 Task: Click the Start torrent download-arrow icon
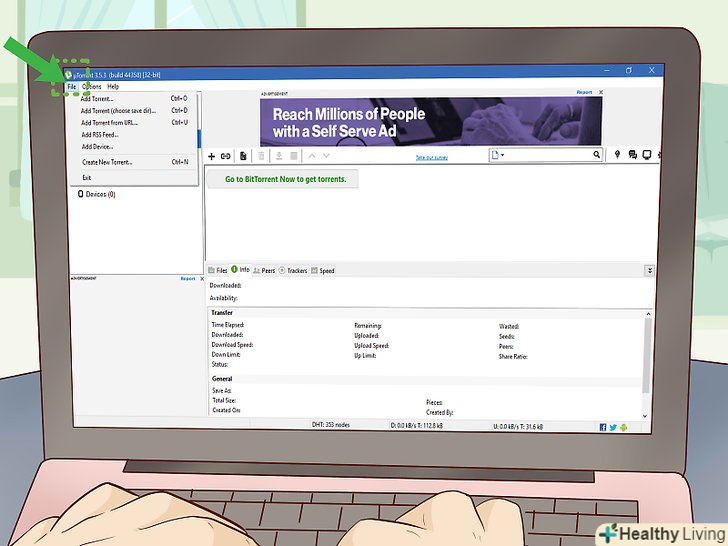tap(279, 156)
